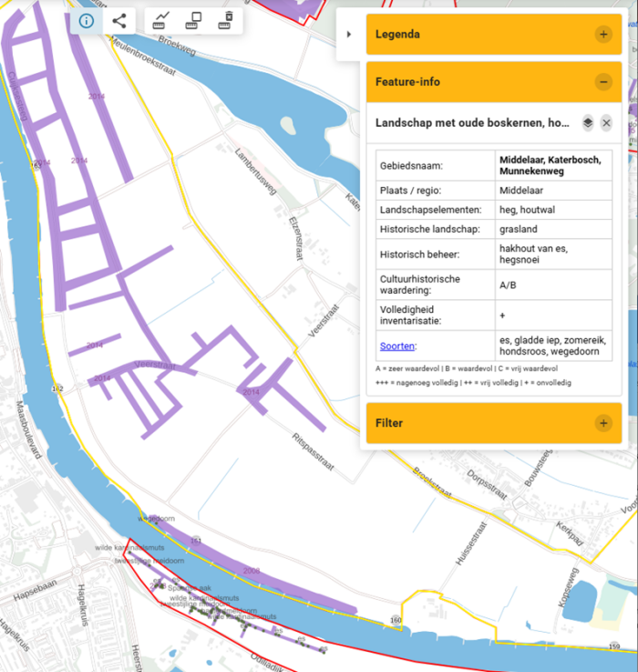638x672 pixels.
Task: Click the Middelaar, Katerbosch, Munnekenweg cell
Action: [x=553, y=166]
